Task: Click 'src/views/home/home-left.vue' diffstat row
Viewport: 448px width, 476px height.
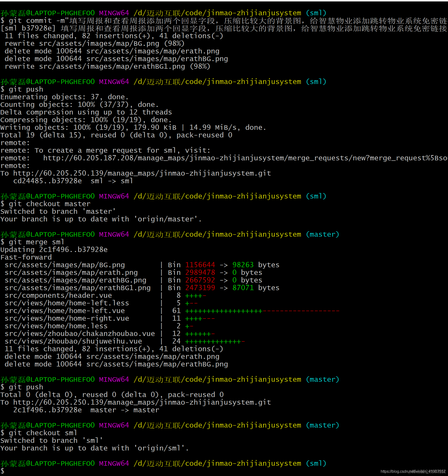Action: [172, 311]
